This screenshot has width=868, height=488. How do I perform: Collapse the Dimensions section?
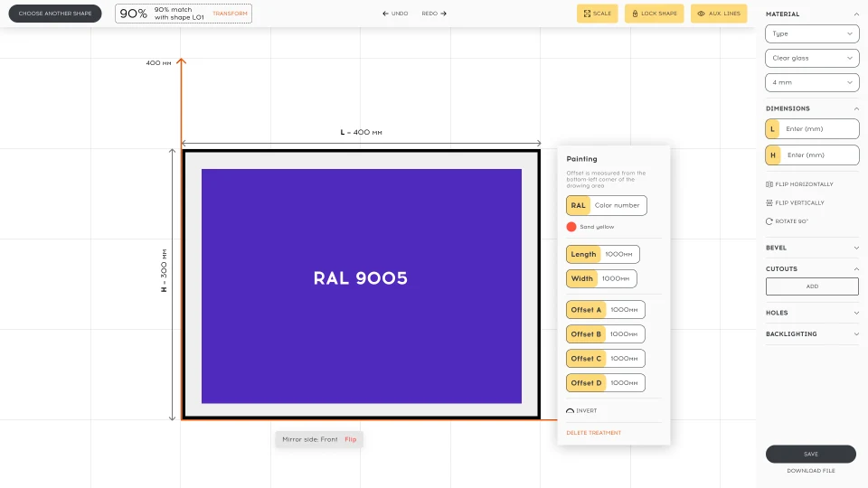pyautogui.click(x=856, y=108)
